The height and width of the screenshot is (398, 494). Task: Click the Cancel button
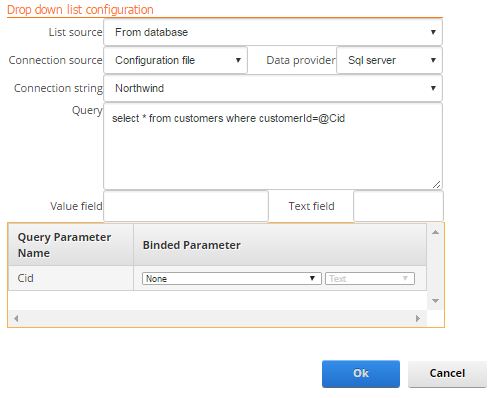click(x=447, y=373)
